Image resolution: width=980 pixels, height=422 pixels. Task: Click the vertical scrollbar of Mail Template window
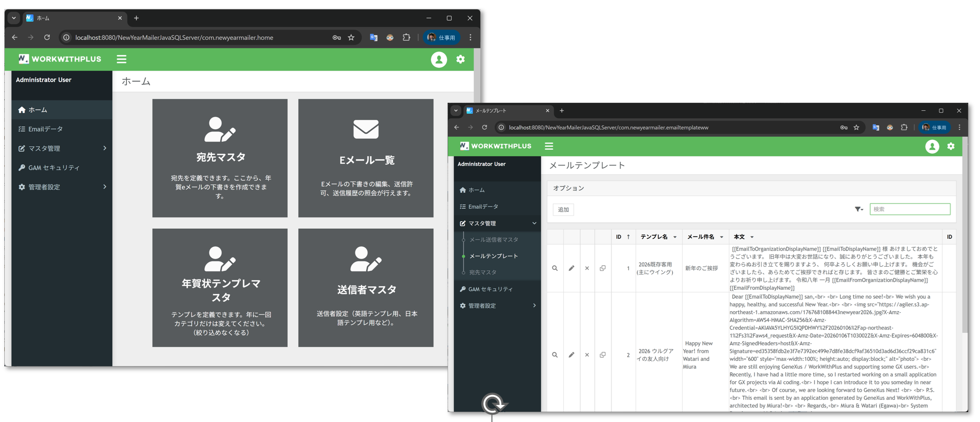tap(965, 237)
